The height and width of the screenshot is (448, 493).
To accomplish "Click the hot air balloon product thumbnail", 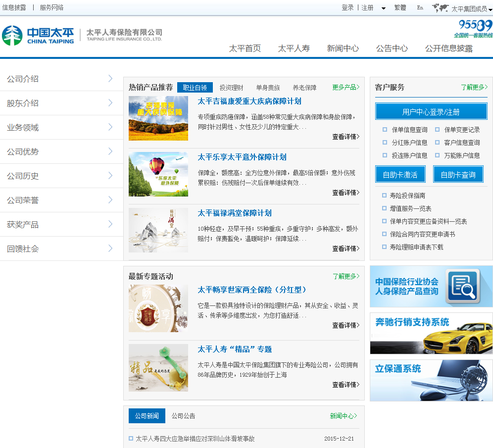I will (158, 174).
